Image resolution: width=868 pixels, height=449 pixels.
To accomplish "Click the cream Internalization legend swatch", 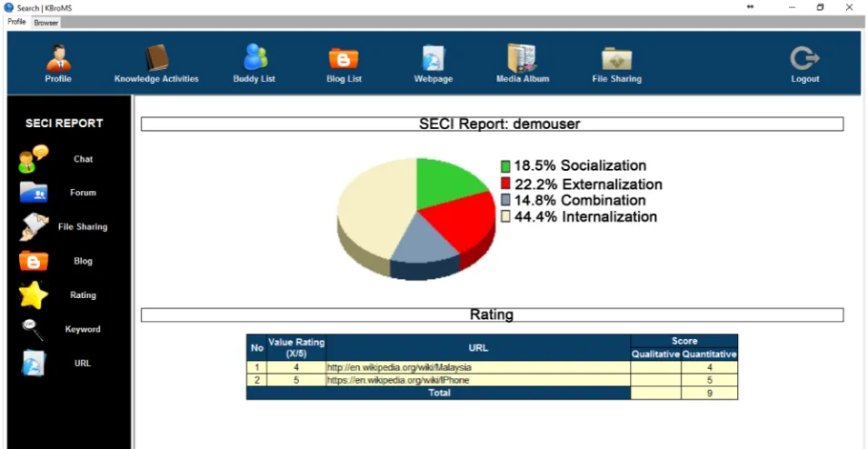I will (x=505, y=216).
